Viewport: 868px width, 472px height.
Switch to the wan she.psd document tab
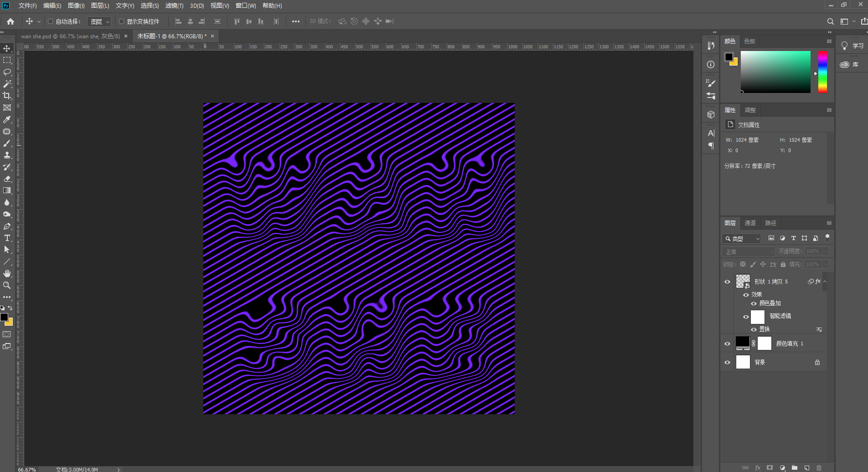[70, 36]
